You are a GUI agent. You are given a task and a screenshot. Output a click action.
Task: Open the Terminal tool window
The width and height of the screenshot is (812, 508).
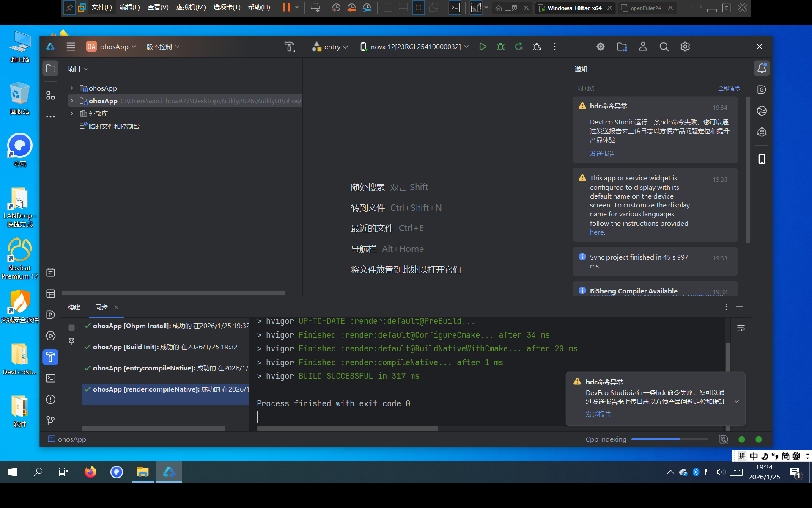tap(50, 378)
